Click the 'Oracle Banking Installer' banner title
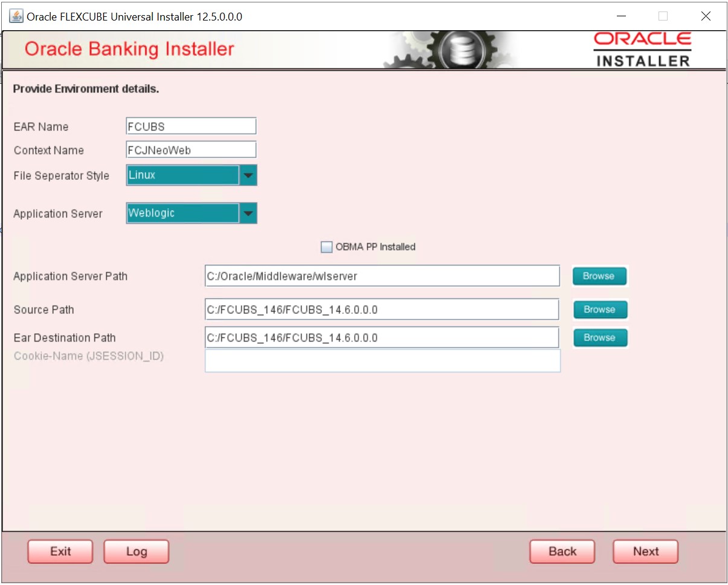 pyautogui.click(x=129, y=49)
